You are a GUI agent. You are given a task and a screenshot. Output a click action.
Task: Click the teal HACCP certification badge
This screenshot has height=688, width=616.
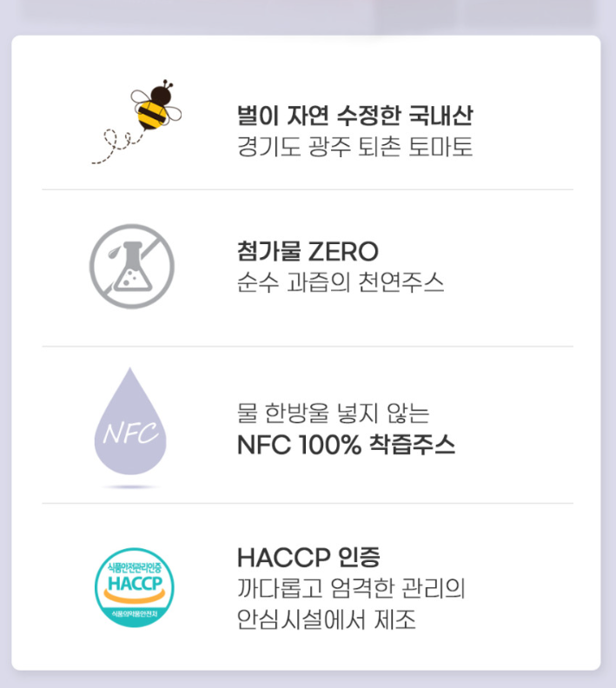135,587
